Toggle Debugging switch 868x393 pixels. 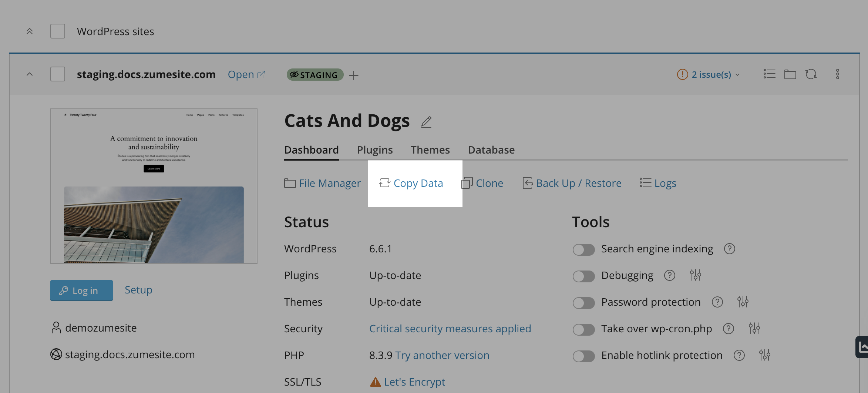click(583, 276)
